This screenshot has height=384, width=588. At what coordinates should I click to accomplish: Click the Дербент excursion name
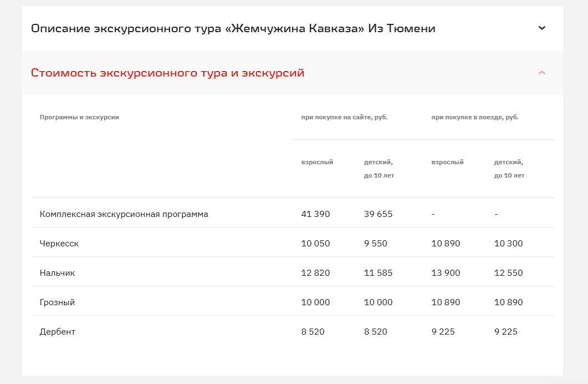tap(58, 332)
